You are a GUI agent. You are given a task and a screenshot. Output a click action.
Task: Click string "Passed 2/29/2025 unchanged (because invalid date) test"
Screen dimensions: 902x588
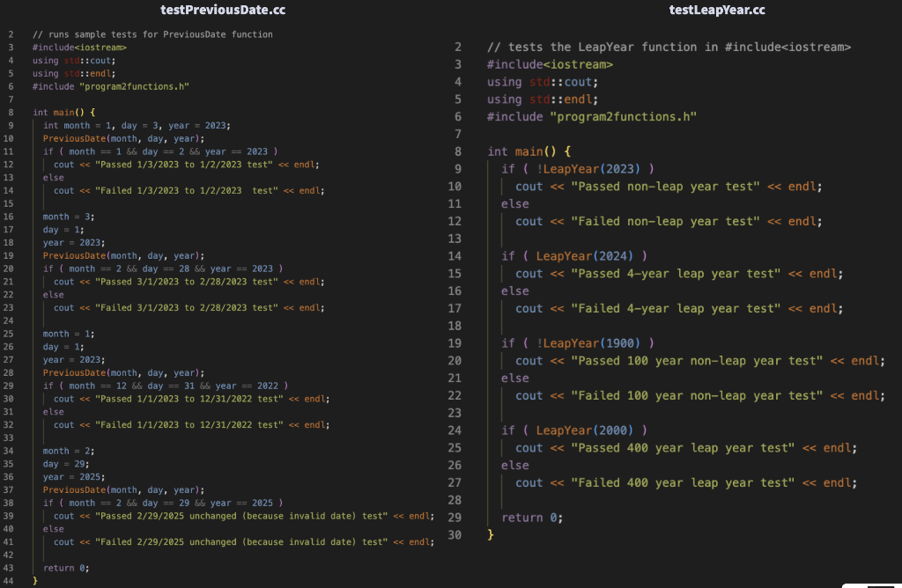click(x=241, y=516)
